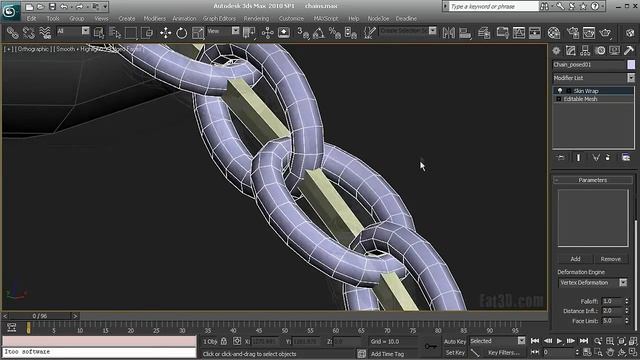Select the Rectangular Selection Region tool
This screenshot has width=640, height=360.
131,33
